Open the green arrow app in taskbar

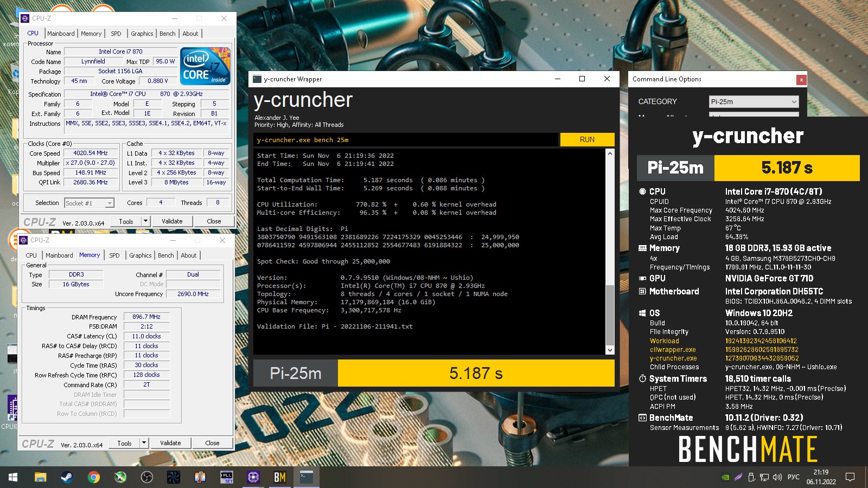120,477
